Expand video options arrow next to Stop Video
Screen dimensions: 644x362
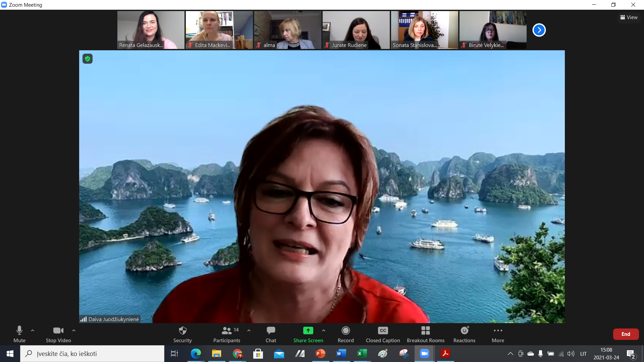[74, 330]
